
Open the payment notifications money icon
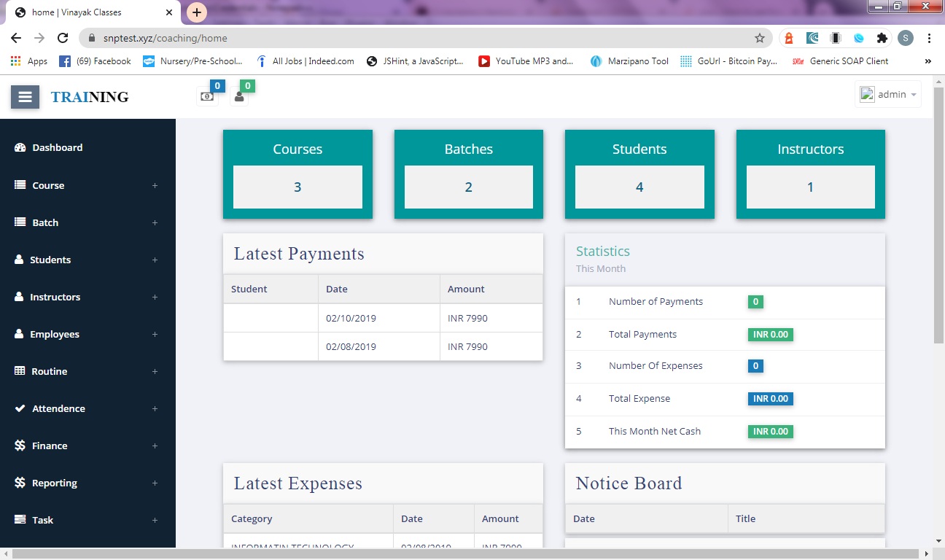pyautogui.click(x=207, y=97)
